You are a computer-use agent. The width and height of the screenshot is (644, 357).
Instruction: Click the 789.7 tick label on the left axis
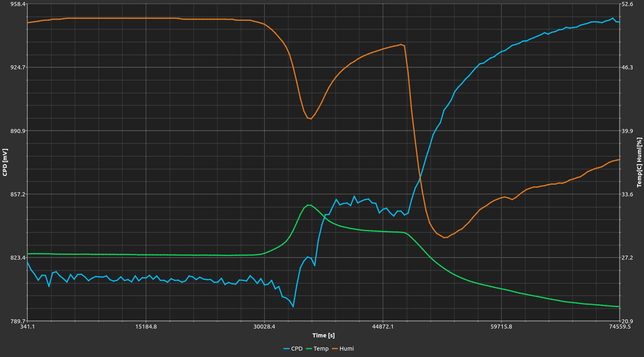click(x=17, y=321)
